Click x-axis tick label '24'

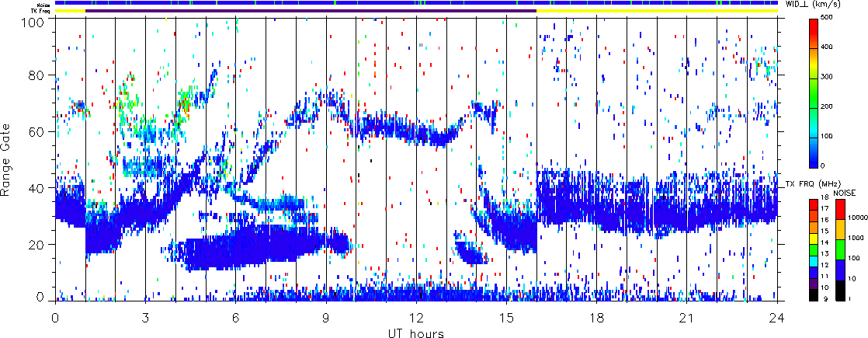[777, 318]
